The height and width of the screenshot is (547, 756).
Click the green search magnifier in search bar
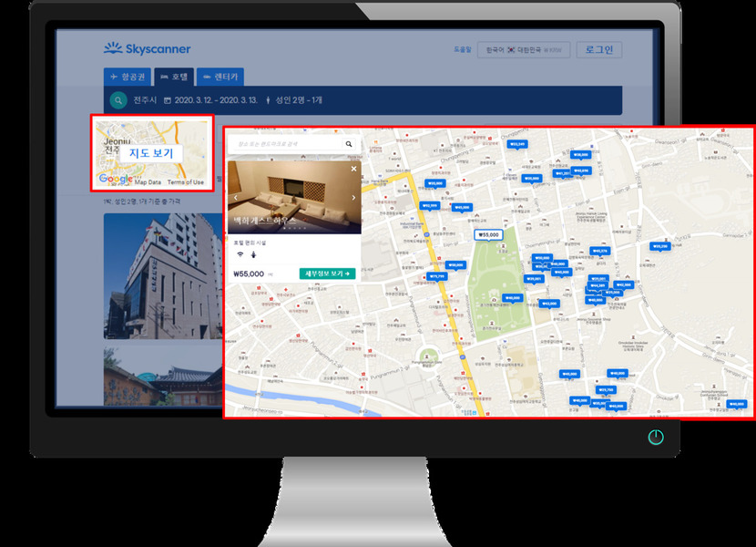pos(118,100)
